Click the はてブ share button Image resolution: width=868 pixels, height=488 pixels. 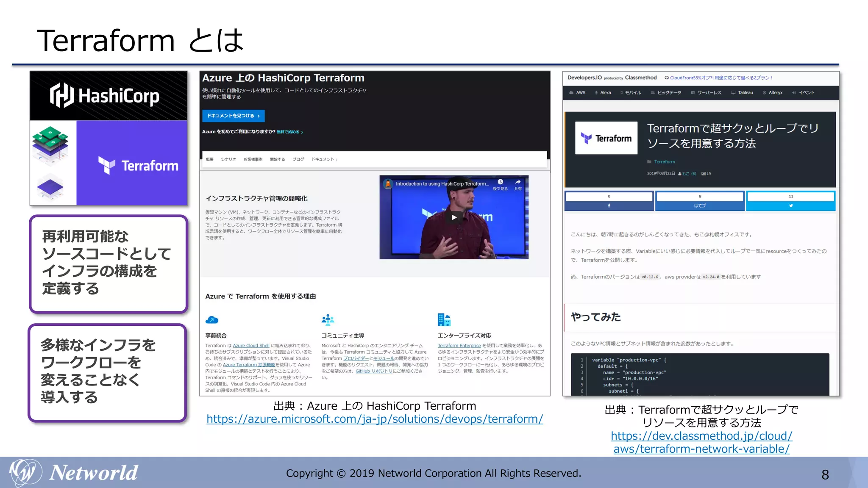(700, 201)
